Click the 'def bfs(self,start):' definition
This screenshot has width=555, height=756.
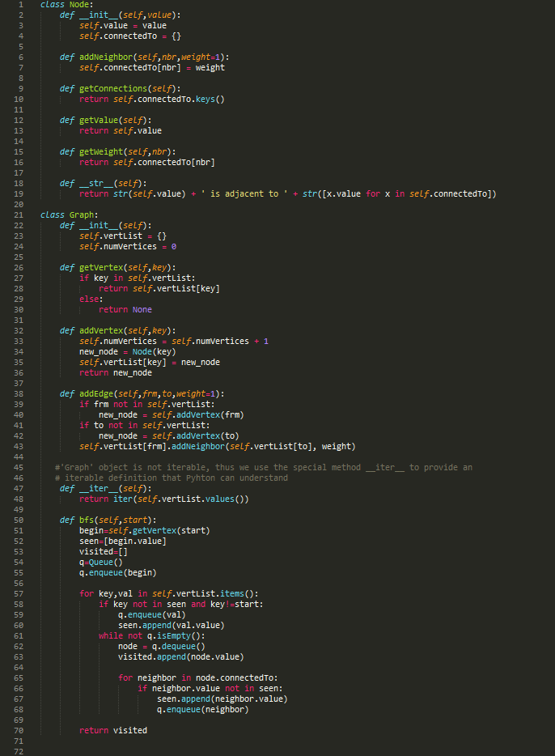(108, 520)
